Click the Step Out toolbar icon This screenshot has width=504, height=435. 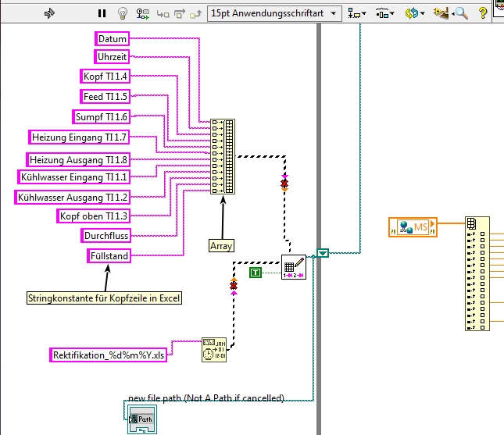point(196,13)
